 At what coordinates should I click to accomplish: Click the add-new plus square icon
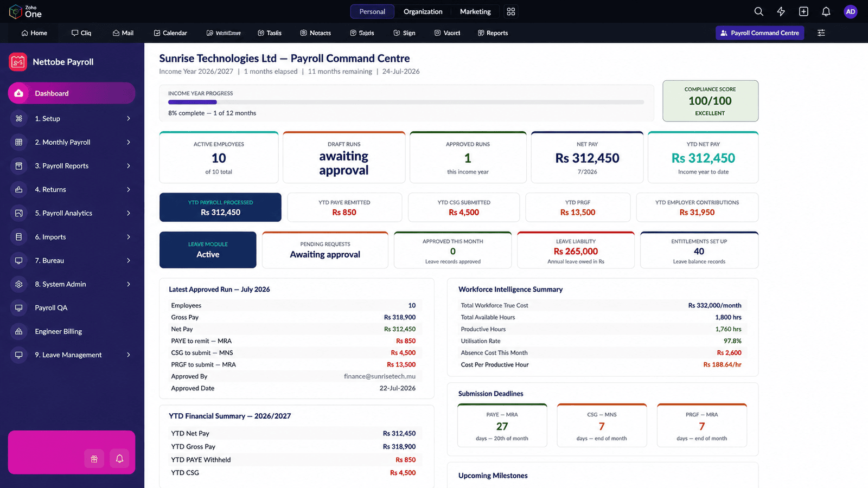(803, 11)
